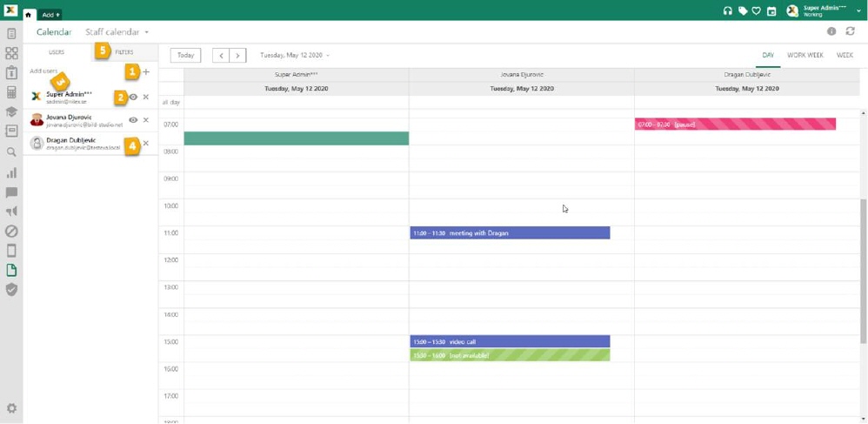Switch to WORK WEEK view
868x424 pixels.
(x=805, y=55)
